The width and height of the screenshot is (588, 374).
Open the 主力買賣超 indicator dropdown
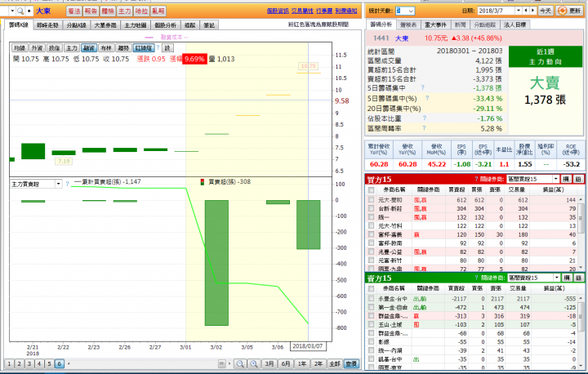point(59,184)
